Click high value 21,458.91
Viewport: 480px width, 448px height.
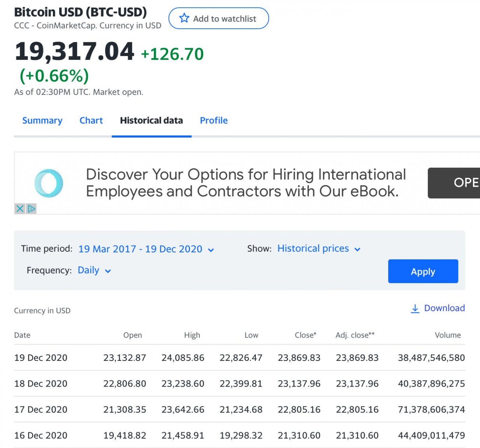183,436
